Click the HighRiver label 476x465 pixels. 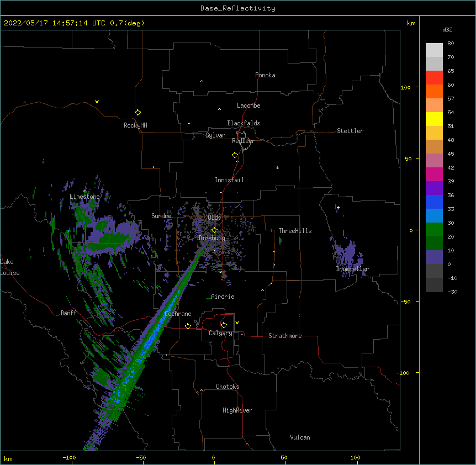237,410
